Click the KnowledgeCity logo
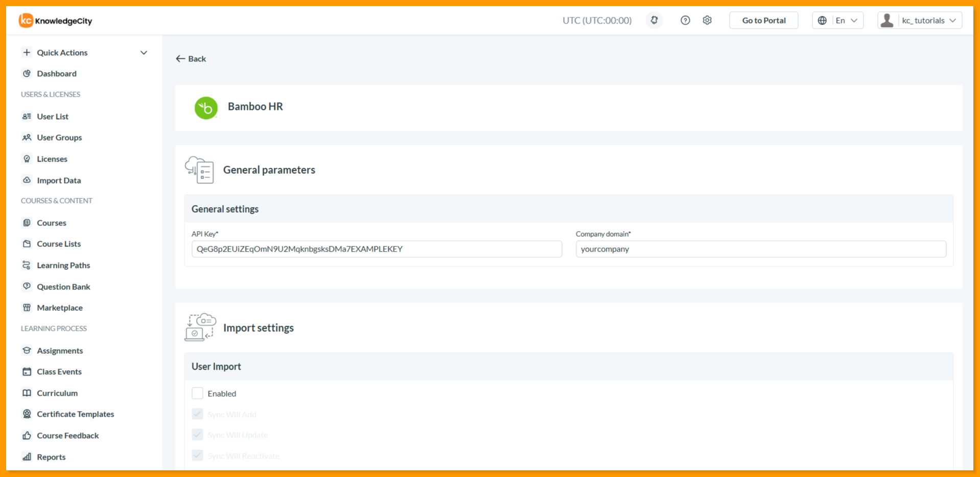 tap(56, 20)
